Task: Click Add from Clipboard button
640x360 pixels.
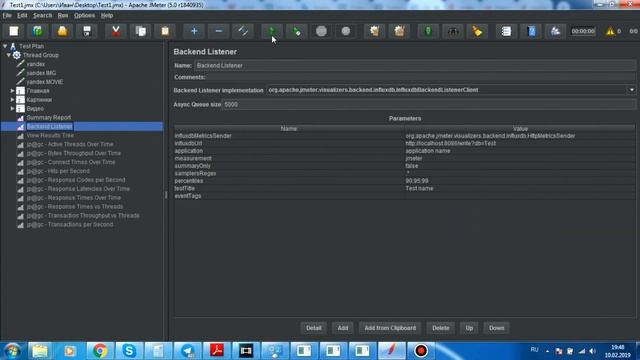Action: click(390, 328)
